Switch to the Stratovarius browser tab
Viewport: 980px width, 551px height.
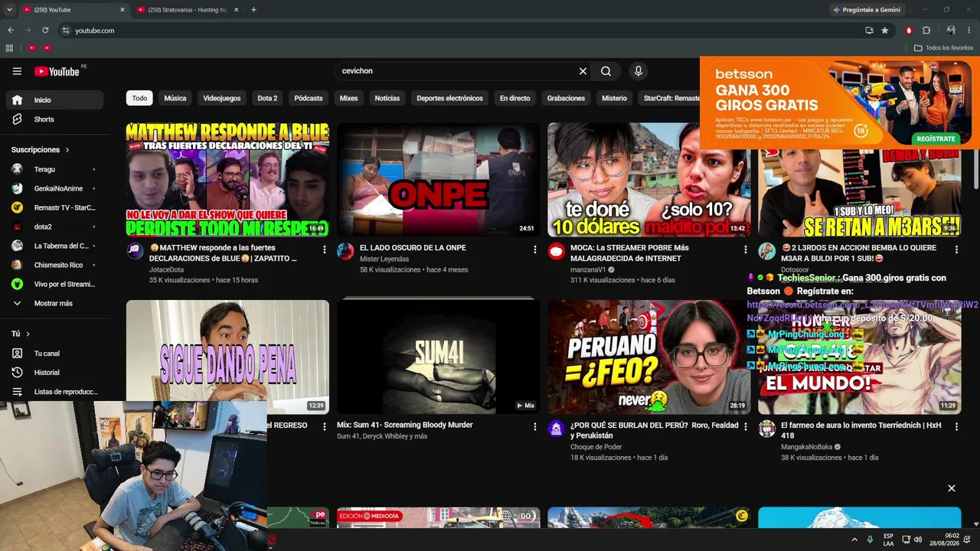(188, 10)
